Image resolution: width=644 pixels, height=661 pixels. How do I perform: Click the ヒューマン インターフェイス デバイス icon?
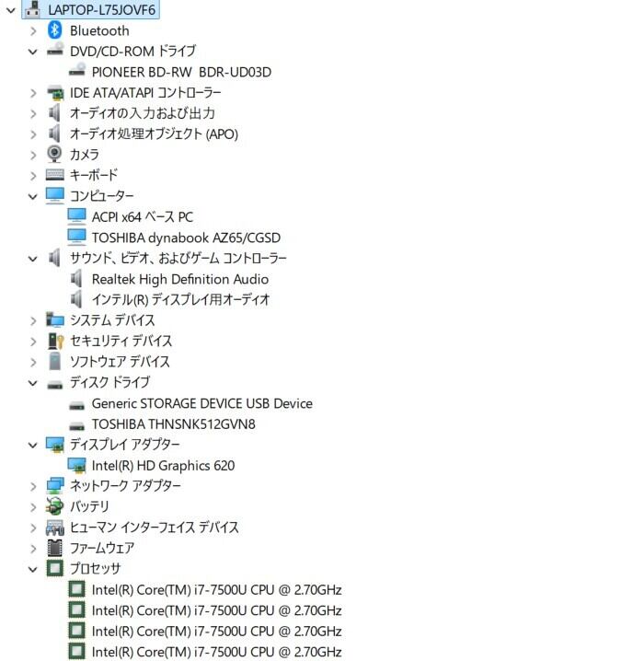(55, 528)
